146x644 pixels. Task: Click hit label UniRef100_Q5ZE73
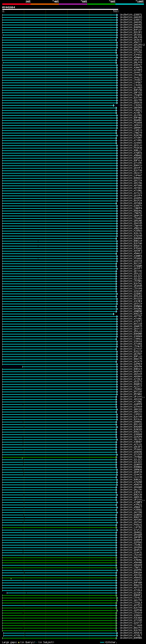point(131,382)
